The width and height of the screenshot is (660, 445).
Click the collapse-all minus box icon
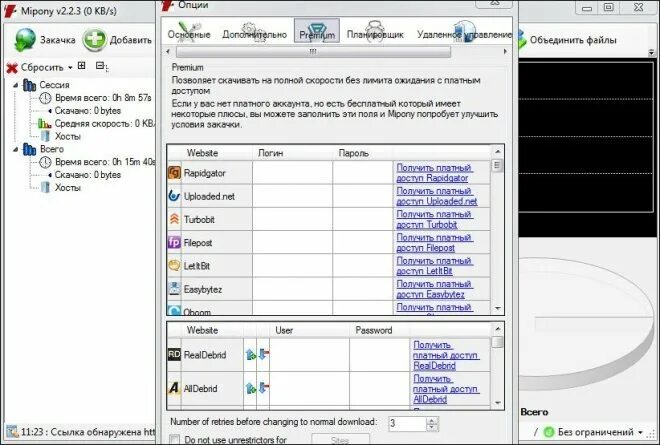pos(100,66)
